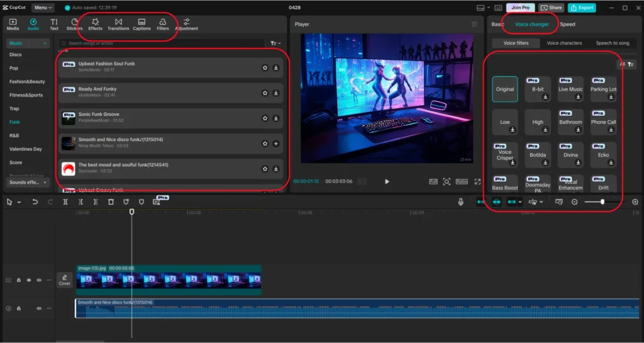Hide the video track with eye icon

pyautogui.click(x=29, y=280)
